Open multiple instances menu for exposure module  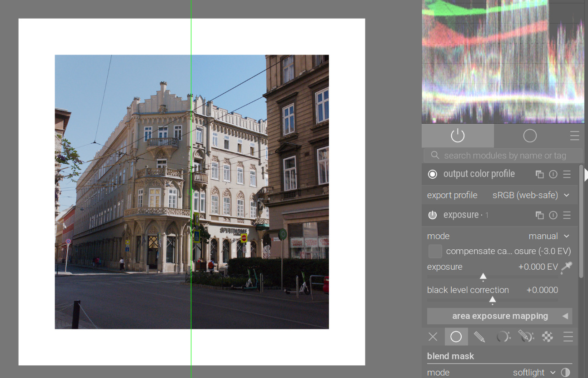coord(539,215)
